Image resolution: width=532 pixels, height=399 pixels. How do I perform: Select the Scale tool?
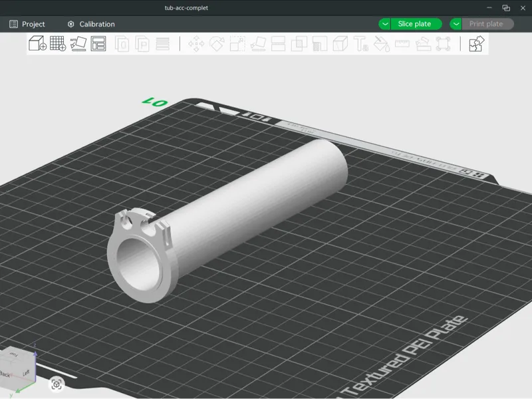(237, 44)
